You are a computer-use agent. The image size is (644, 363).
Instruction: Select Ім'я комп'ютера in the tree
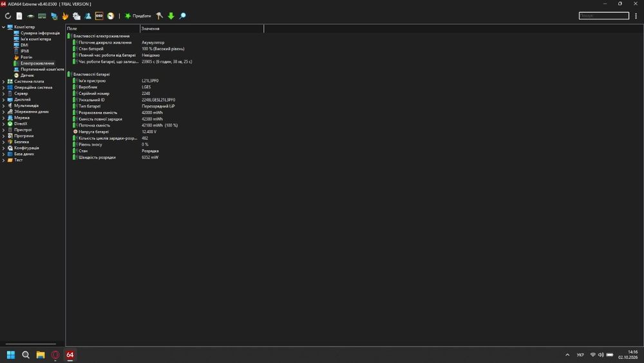pyautogui.click(x=35, y=39)
